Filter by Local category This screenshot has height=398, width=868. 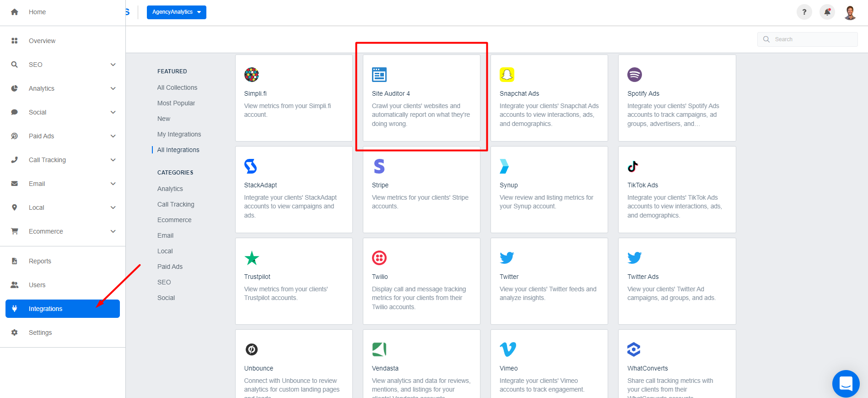[165, 251]
